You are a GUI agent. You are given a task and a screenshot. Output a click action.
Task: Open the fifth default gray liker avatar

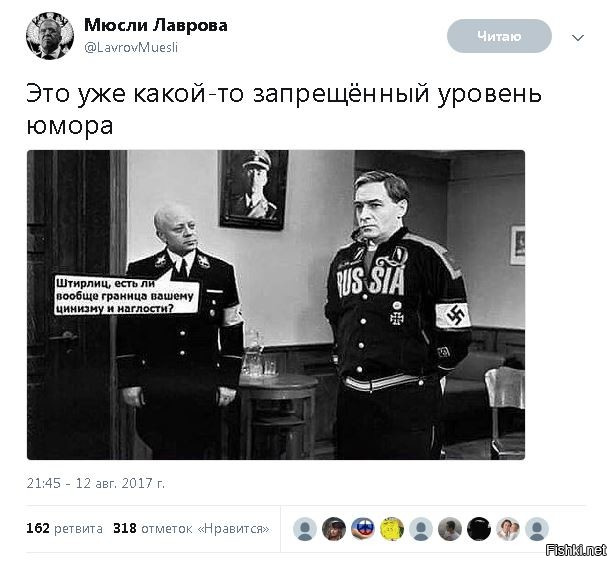(x=421, y=529)
